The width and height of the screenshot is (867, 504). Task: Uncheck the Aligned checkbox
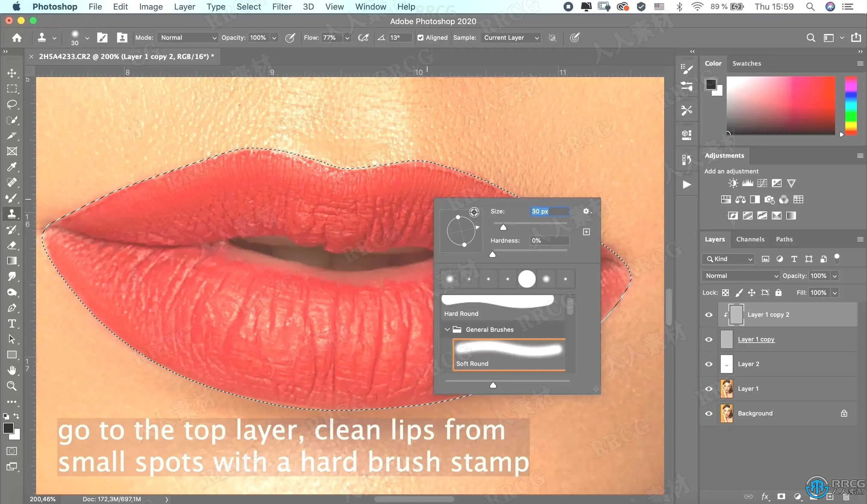tap(421, 38)
